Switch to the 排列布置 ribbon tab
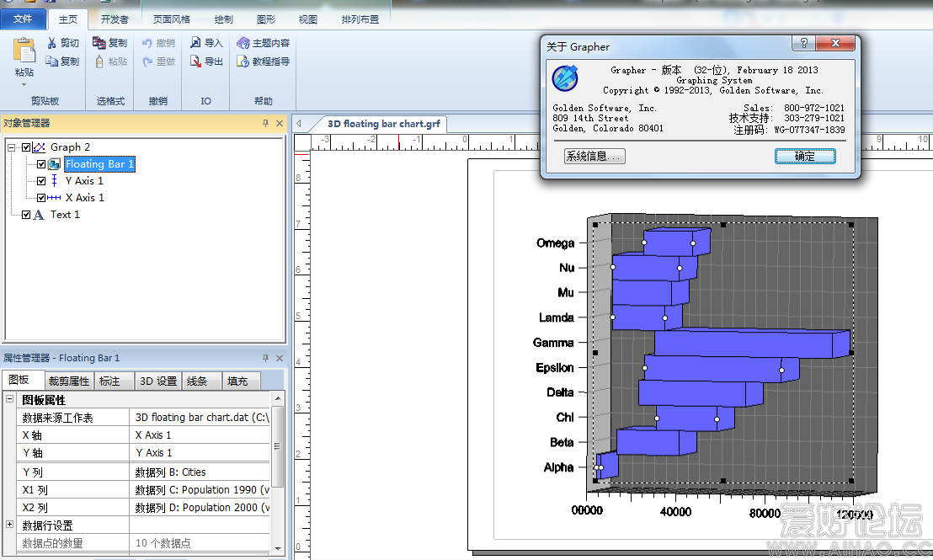Screen dimensions: 933x560 coord(360,19)
